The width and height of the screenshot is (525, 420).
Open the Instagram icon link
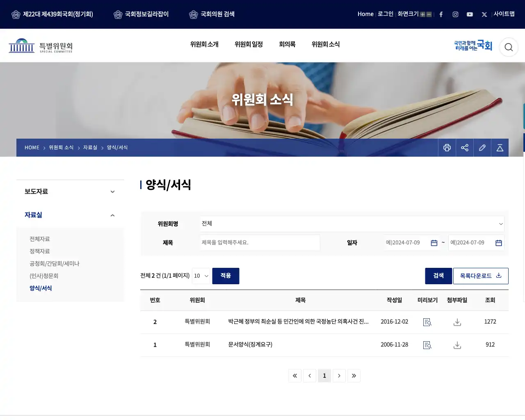point(455,14)
